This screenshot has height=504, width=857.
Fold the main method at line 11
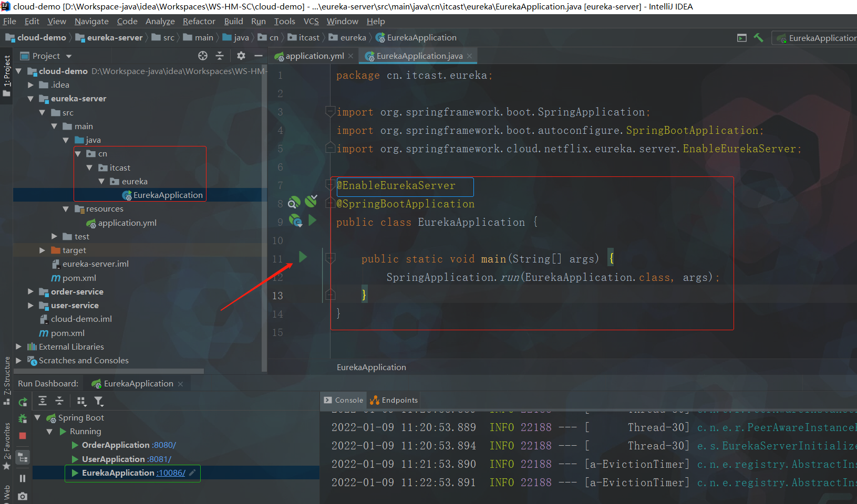click(x=330, y=258)
